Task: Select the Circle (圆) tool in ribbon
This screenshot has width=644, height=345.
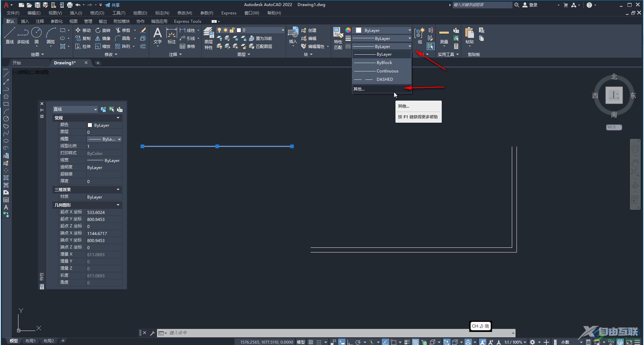Action: (37, 35)
